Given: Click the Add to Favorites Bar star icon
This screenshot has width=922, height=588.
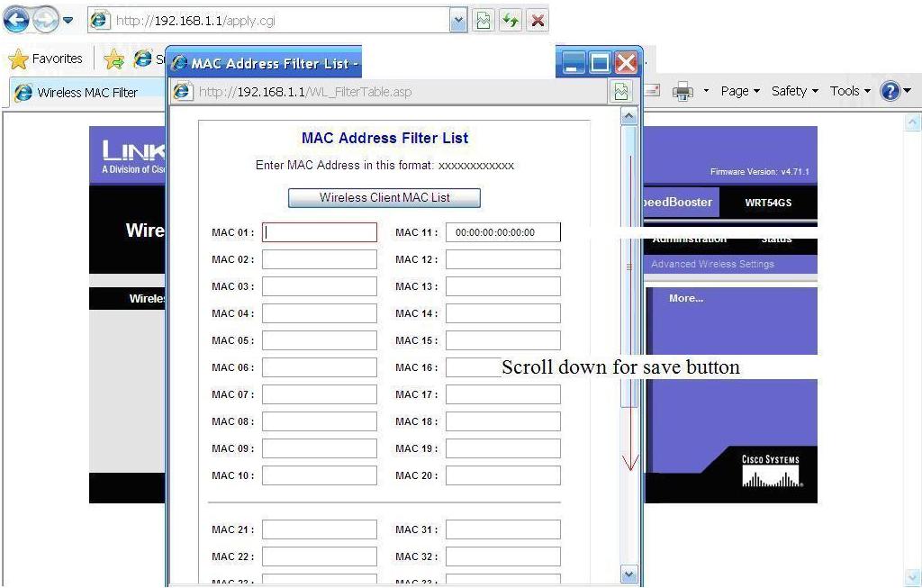Looking at the screenshot, I should [x=113, y=59].
